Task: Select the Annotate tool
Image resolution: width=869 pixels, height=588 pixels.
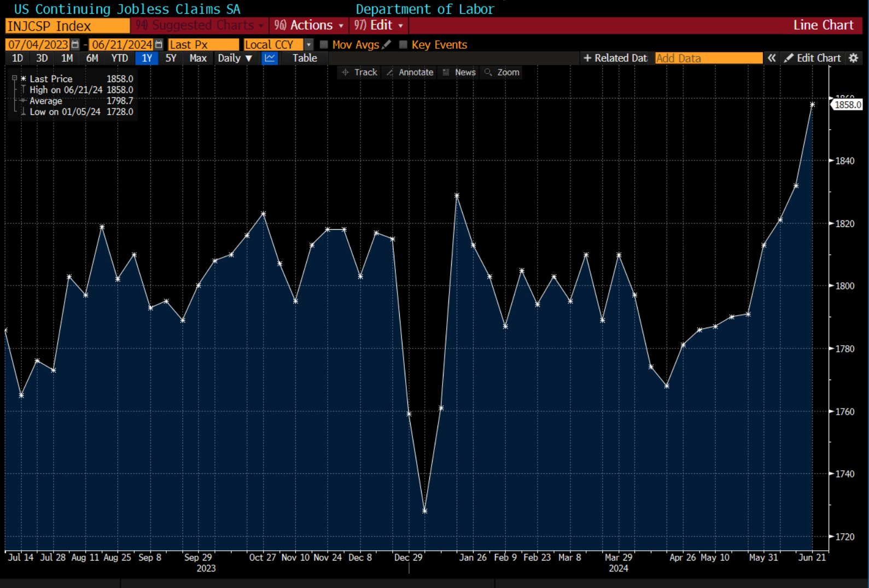Action: (410, 72)
